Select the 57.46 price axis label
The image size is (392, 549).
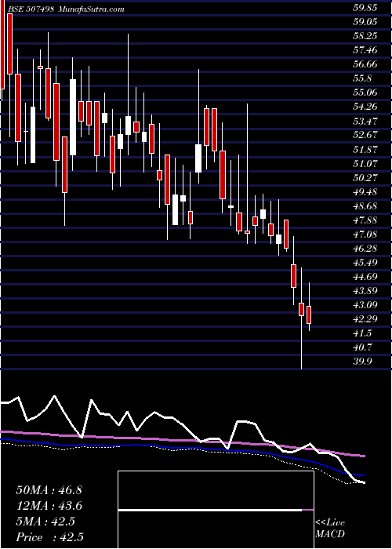(365, 50)
